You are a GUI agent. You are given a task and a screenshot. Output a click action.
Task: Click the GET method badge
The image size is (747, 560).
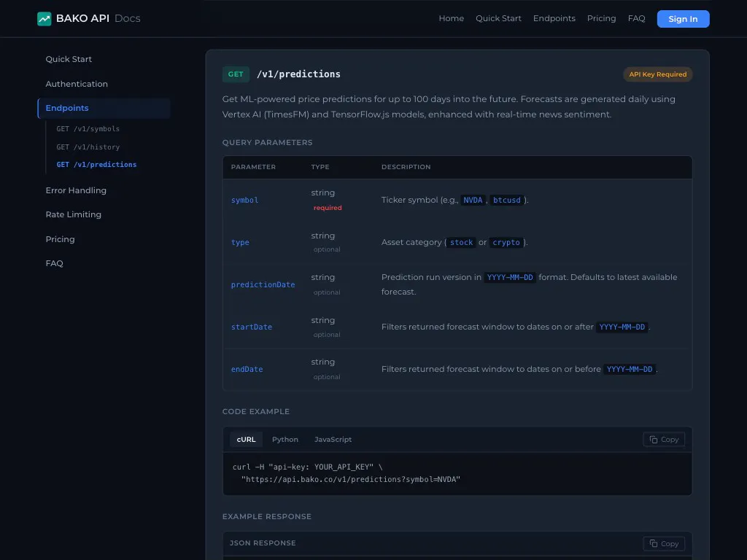(x=236, y=74)
